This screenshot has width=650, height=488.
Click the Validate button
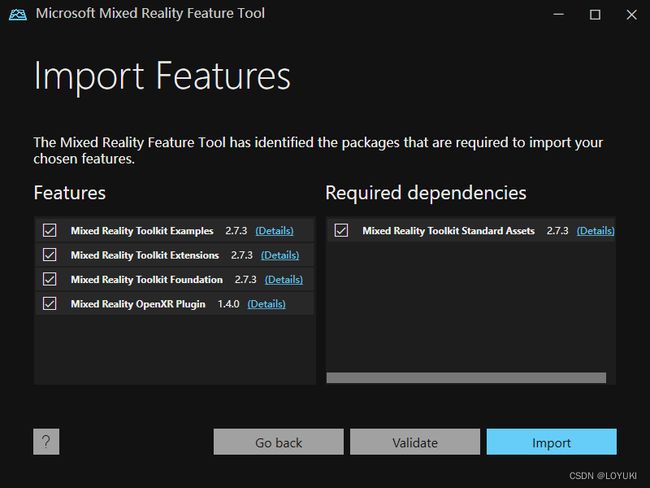coord(415,442)
